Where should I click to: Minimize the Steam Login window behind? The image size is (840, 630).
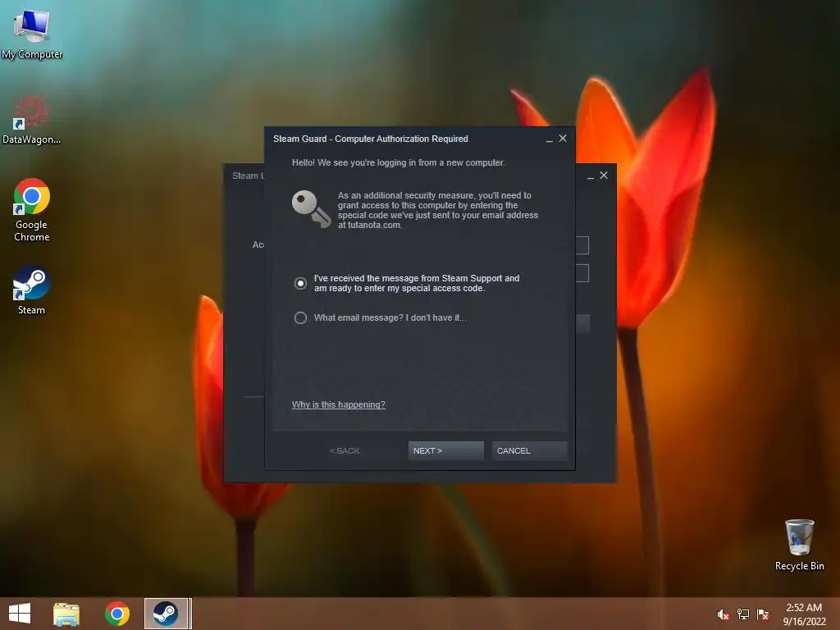(591, 176)
